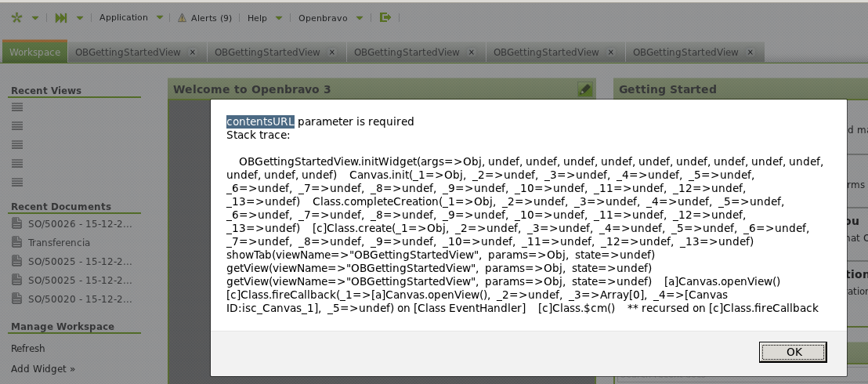
Task: Open the Help menu
Action: pyautogui.click(x=257, y=18)
